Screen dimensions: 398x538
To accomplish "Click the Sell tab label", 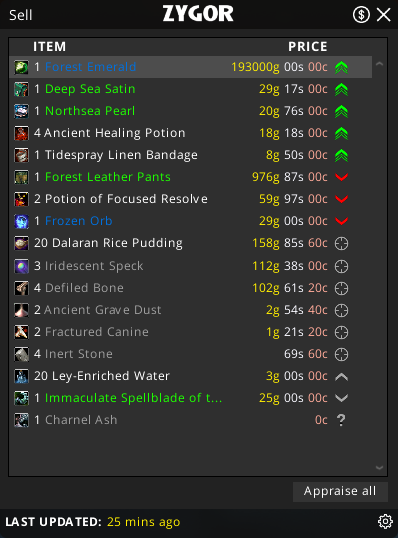I will [x=21, y=15].
